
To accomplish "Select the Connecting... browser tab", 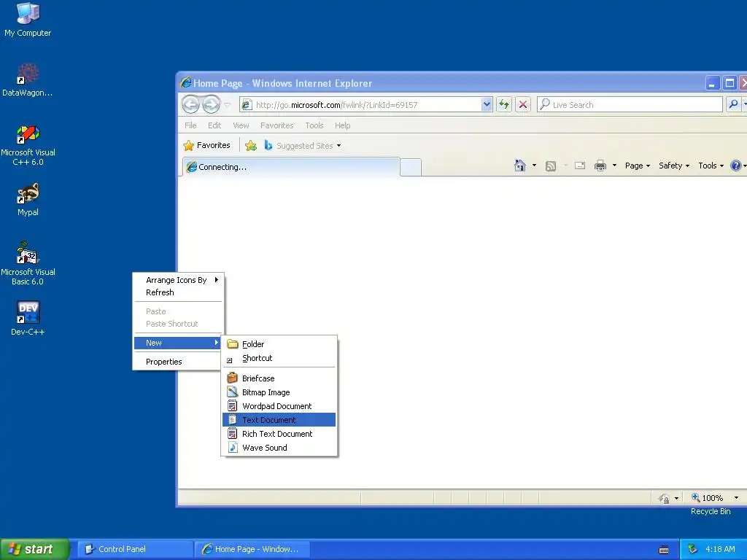I will click(x=290, y=167).
